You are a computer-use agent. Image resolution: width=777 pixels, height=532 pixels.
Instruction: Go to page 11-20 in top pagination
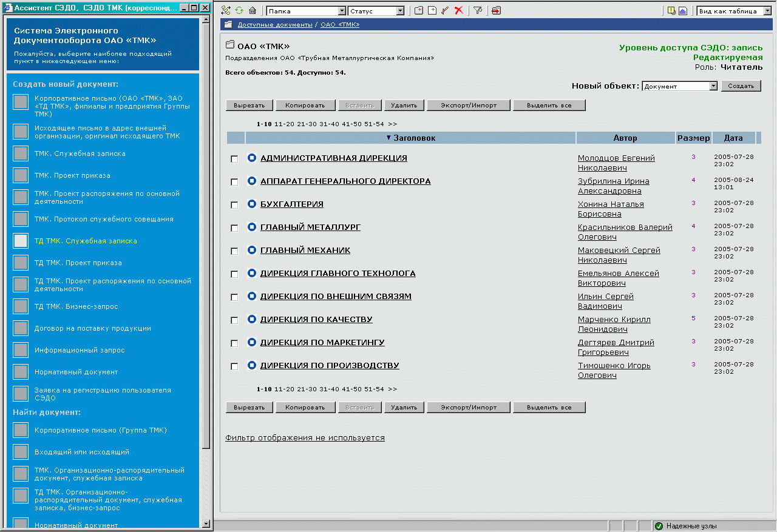pyautogui.click(x=284, y=124)
